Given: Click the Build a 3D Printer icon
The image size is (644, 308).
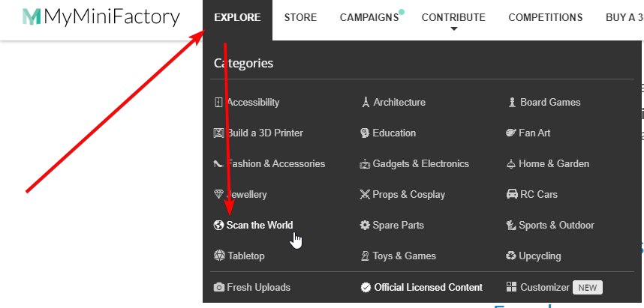Looking at the screenshot, I should 218,133.
